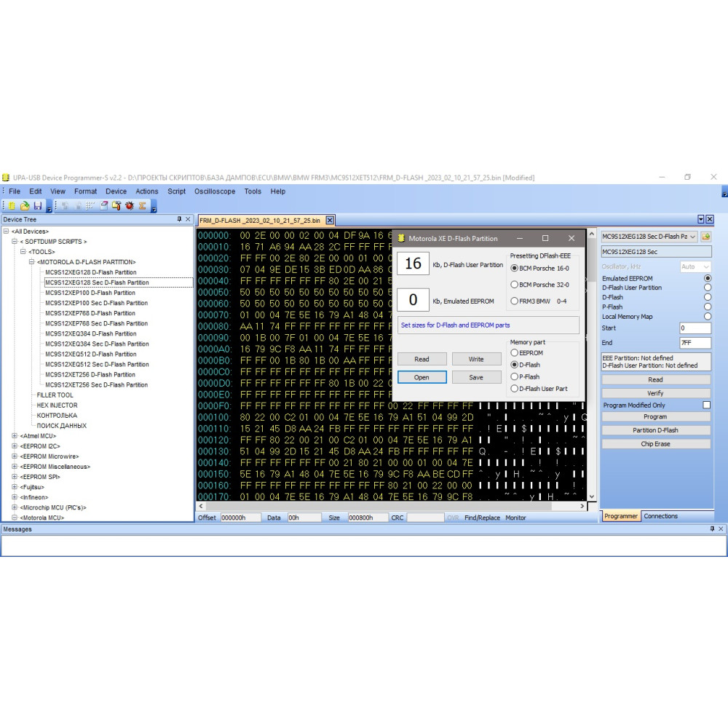
Task: Collapse the All Devices tree node
Action: pos(6,232)
